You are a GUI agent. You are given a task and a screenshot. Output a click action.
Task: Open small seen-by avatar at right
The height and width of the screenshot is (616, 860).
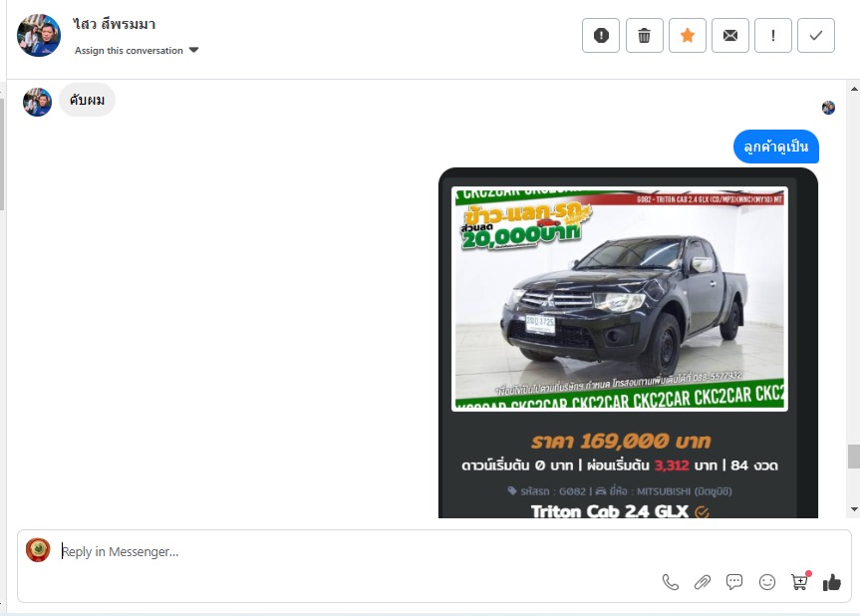pyautogui.click(x=828, y=108)
